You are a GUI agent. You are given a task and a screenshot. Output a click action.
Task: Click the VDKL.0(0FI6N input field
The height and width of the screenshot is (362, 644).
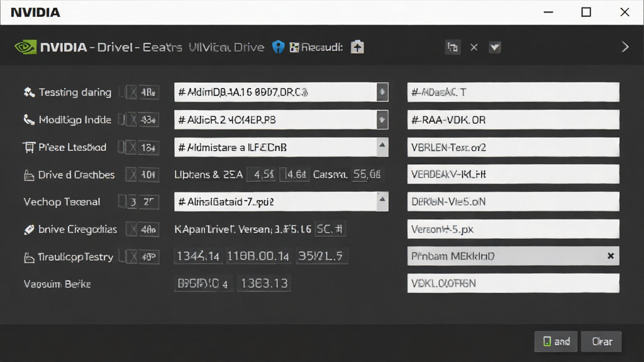[513, 283]
